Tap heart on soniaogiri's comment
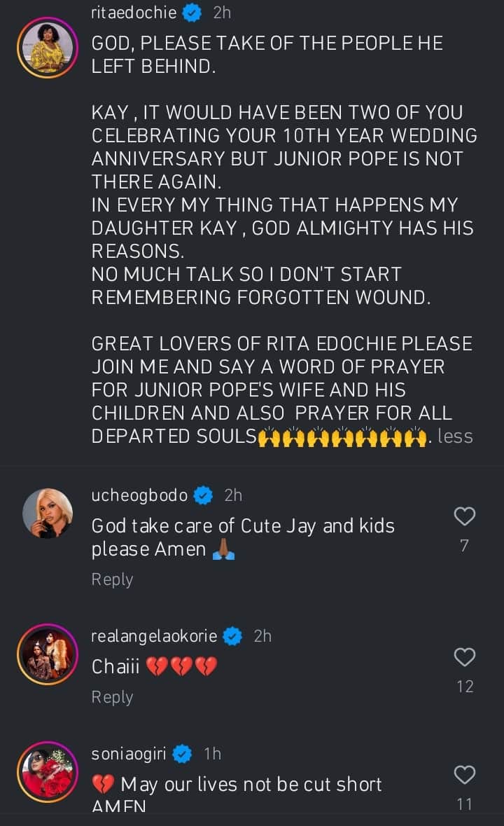The image size is (504, 826). (x=465, y=775)
